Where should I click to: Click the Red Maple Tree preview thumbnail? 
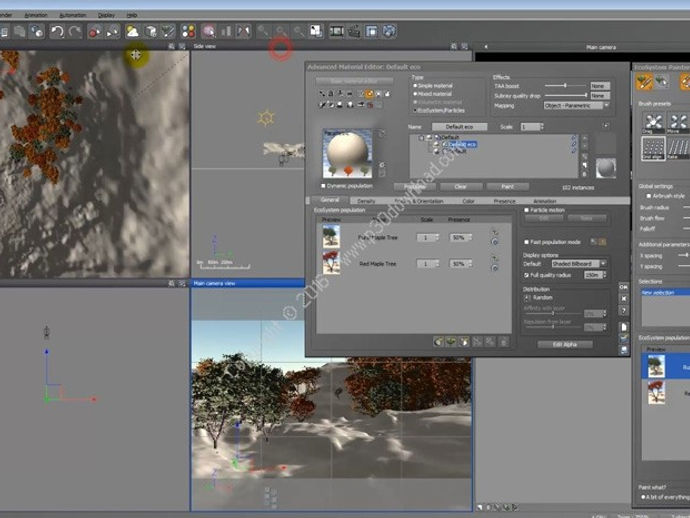331,262
